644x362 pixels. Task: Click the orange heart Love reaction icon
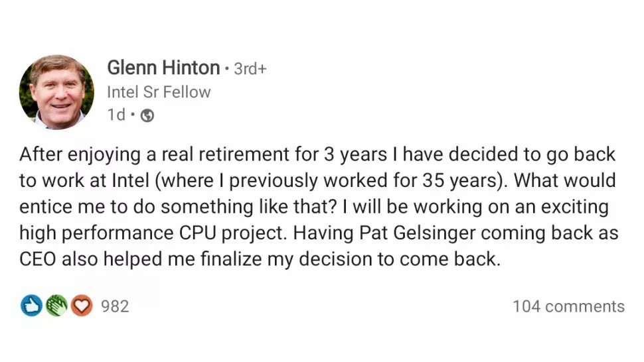82,306
